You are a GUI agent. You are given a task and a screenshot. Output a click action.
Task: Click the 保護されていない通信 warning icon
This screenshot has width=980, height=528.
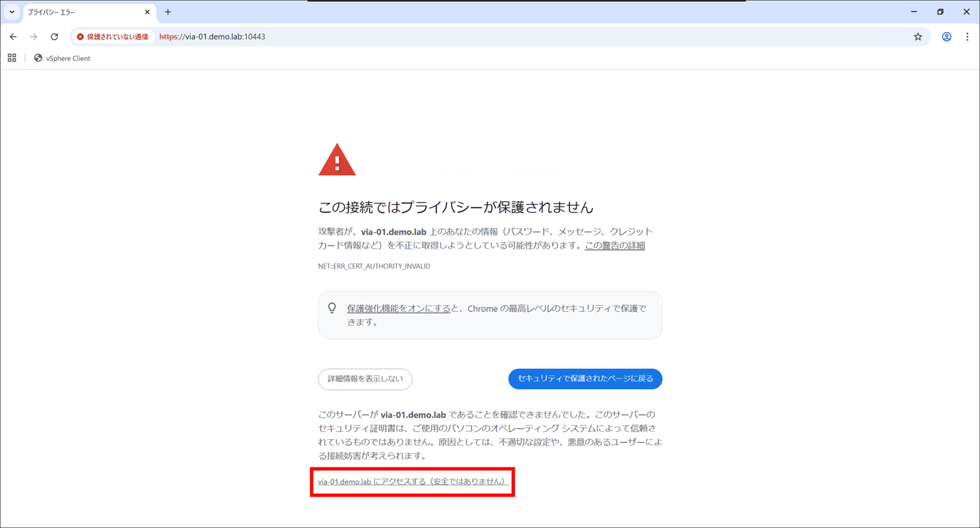click(79, 36)
